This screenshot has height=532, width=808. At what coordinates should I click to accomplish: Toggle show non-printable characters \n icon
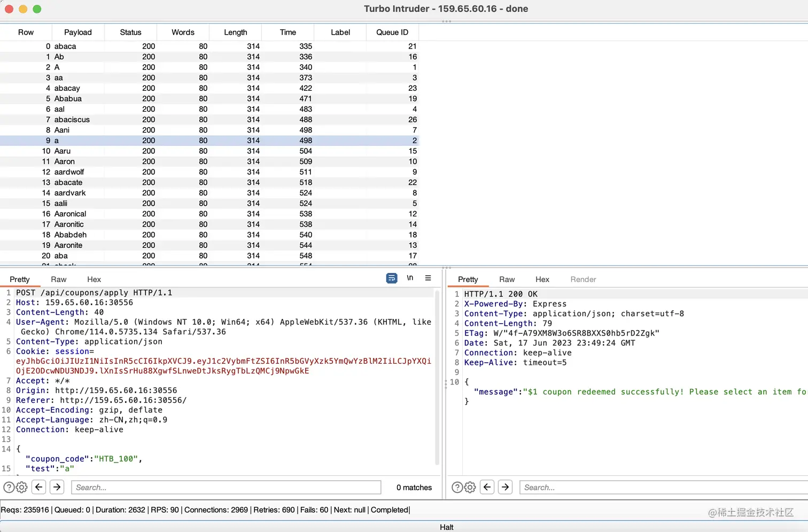pyautogui.click(x=410, y=278)
